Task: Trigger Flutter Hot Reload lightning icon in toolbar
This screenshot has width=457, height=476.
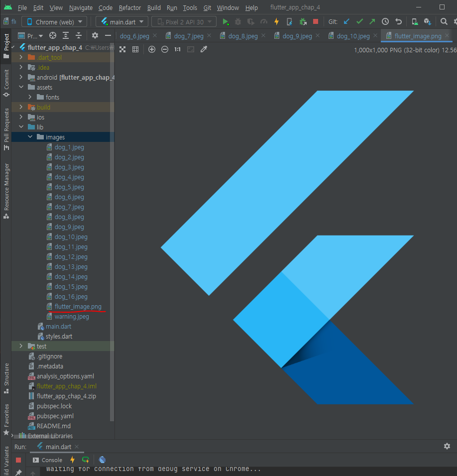Action: [276, 22]
